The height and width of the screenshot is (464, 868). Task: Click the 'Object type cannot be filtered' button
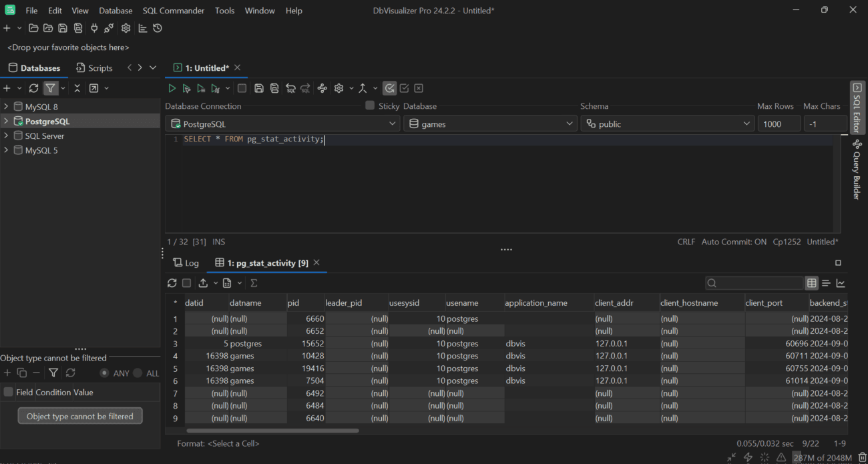tap(80, 416)
